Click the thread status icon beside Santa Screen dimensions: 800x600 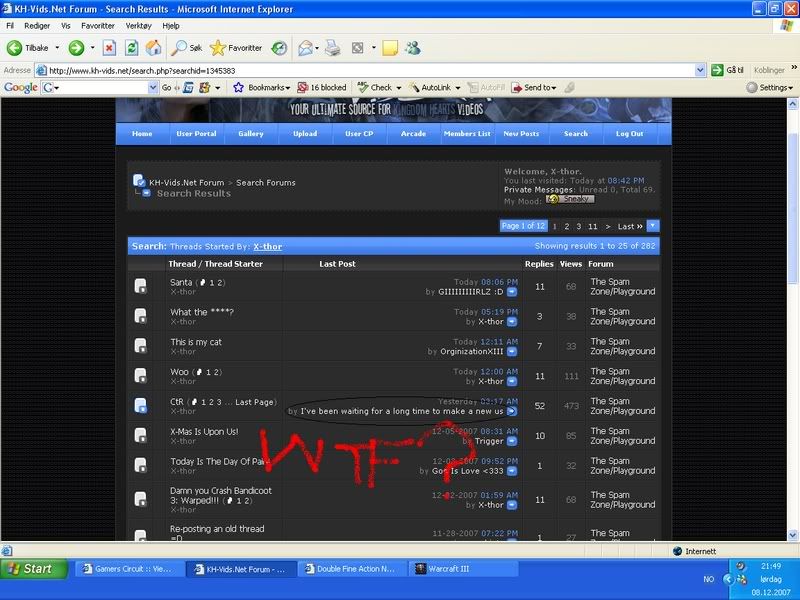pyautogui.click(x=140, y=286)
